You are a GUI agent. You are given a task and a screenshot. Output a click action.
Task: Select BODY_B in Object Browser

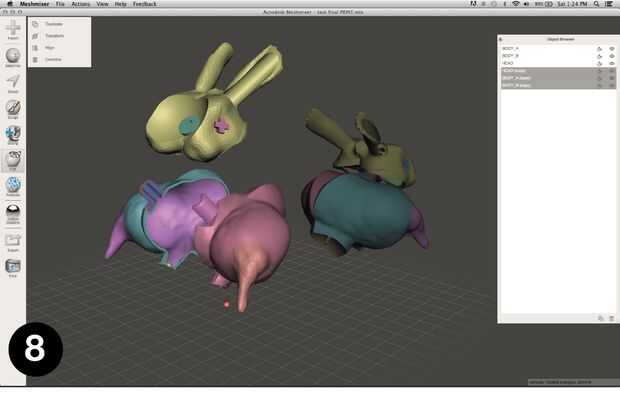pos(558,56)
